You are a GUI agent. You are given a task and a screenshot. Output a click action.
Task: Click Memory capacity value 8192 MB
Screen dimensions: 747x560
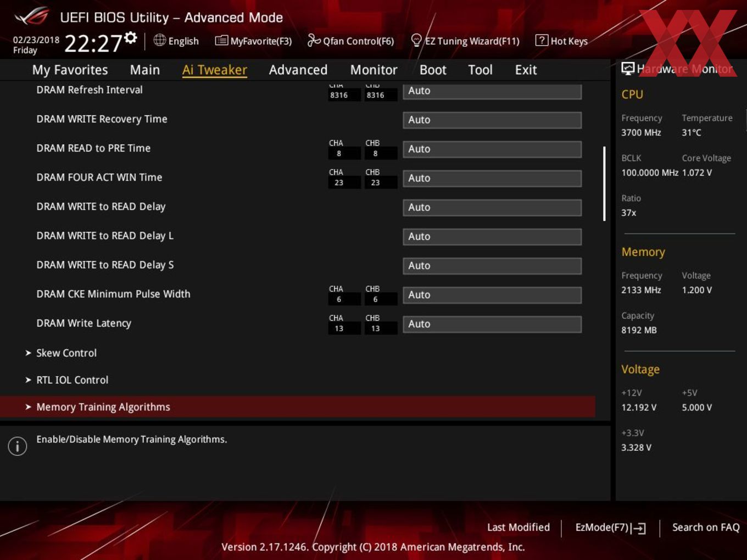point(639,330)
